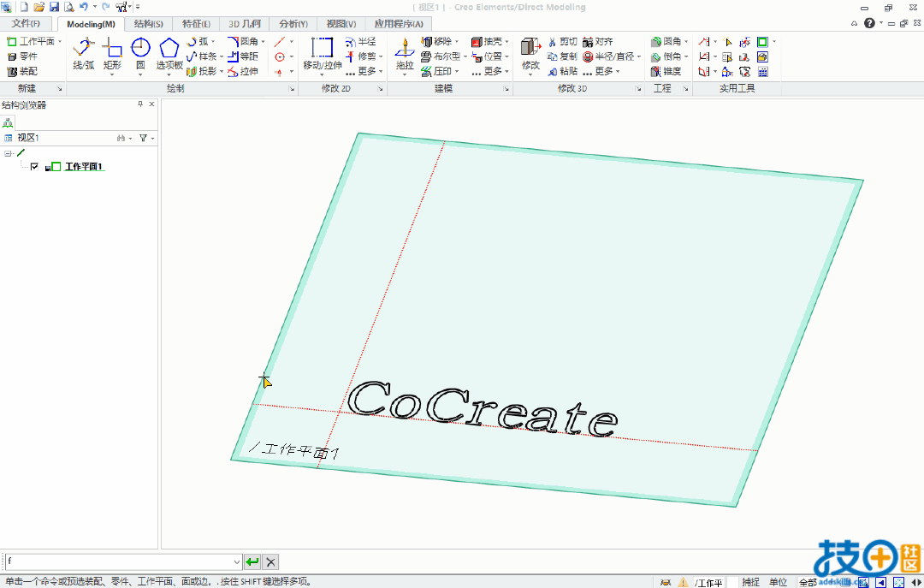
Task: Click the Save icon in the quick access toolbar
Action: coord(54,7)
